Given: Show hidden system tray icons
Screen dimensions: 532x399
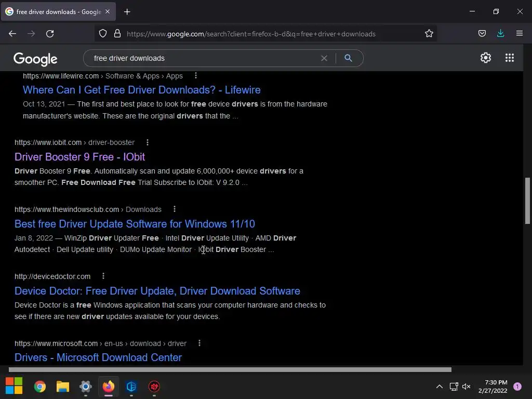Looking at the screenshot, I should 439,387.
